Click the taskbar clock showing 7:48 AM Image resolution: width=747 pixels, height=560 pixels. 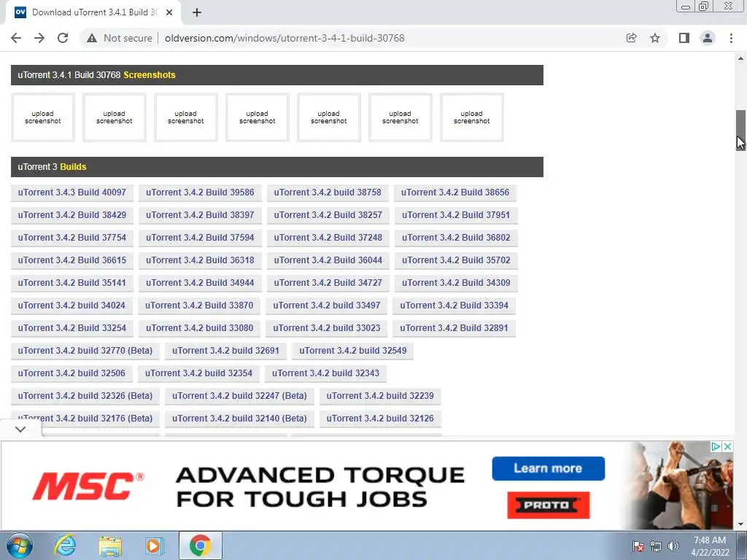click(710, 546)
